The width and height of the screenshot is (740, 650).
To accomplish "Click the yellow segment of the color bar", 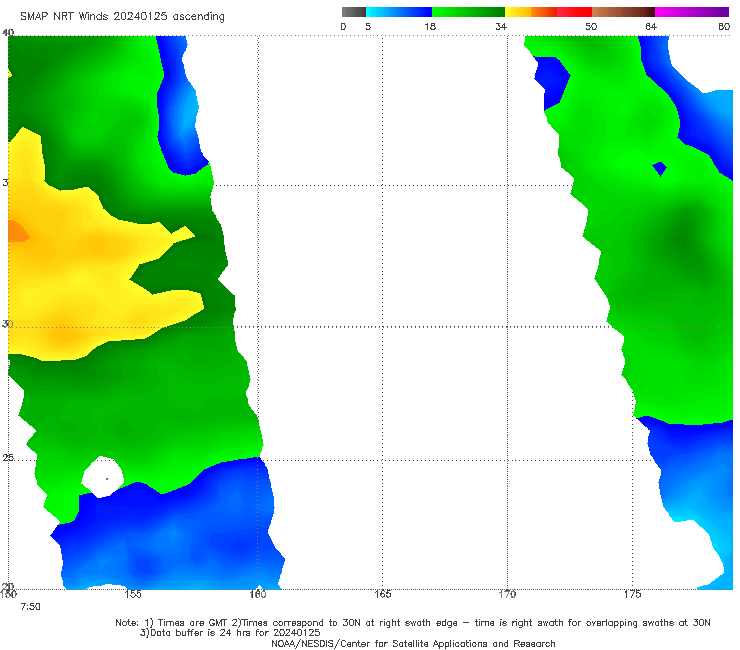I will click(x=518, y=12).
